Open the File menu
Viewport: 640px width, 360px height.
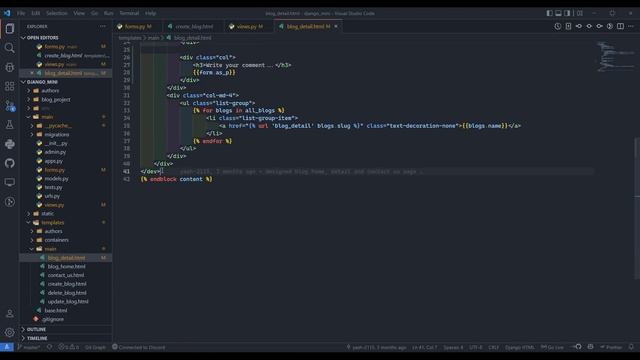[x=21, y=13]
